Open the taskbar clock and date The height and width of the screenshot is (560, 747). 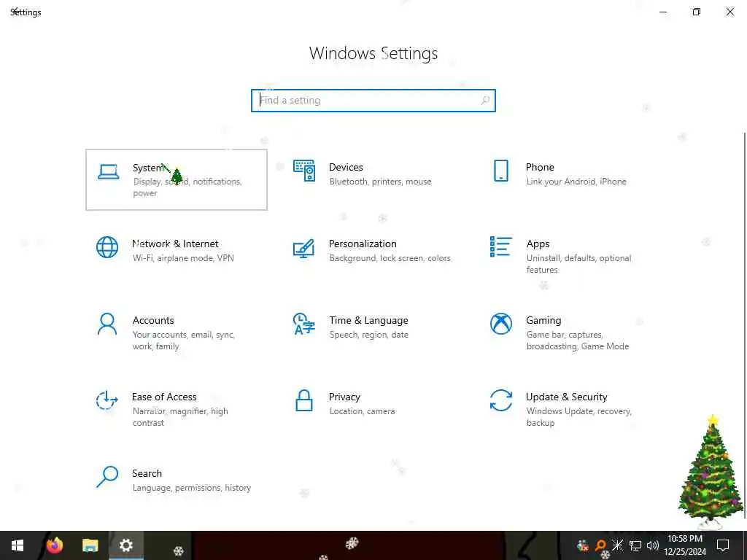click(684, 545)
